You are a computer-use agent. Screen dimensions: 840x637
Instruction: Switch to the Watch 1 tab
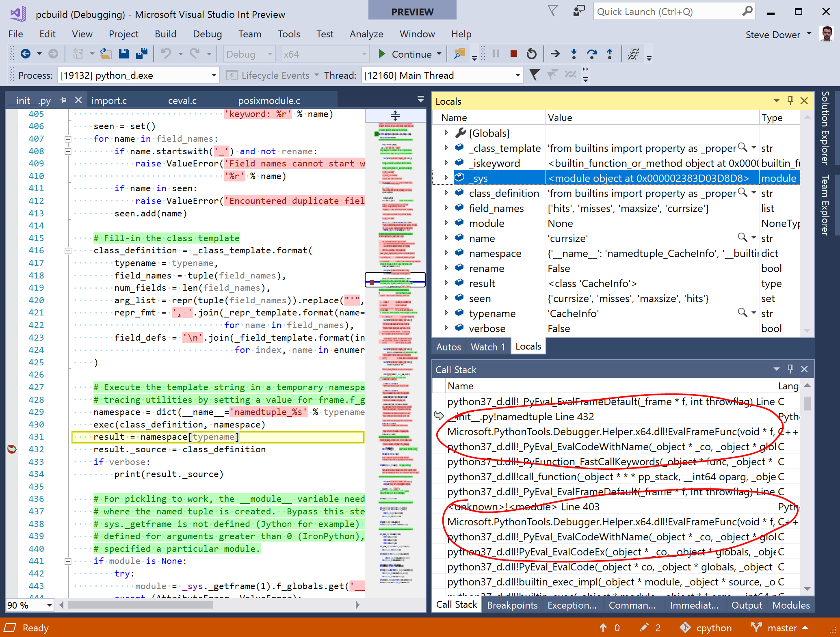point(487,346)
